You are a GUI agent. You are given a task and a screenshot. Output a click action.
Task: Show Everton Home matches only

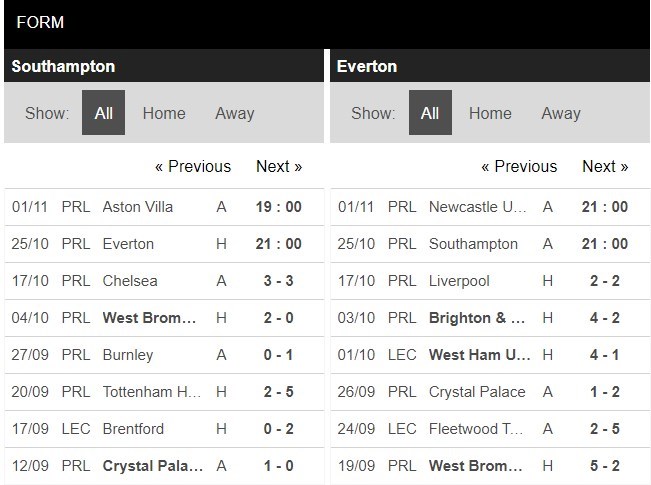point(490,113)
